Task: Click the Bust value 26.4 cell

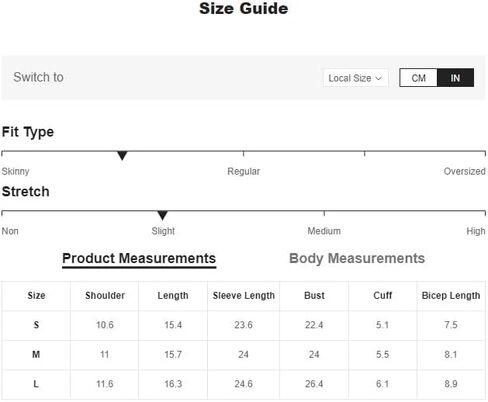Action: 314,384
